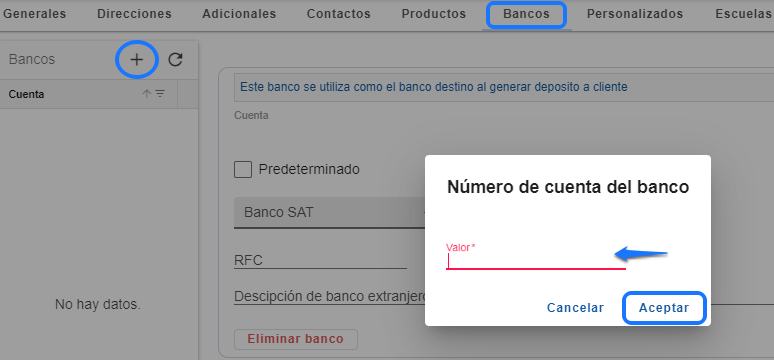The width and height of the screenshot is (774, 360).
Task: Add a new bank with the plus icon
Action: click(136, 60)
